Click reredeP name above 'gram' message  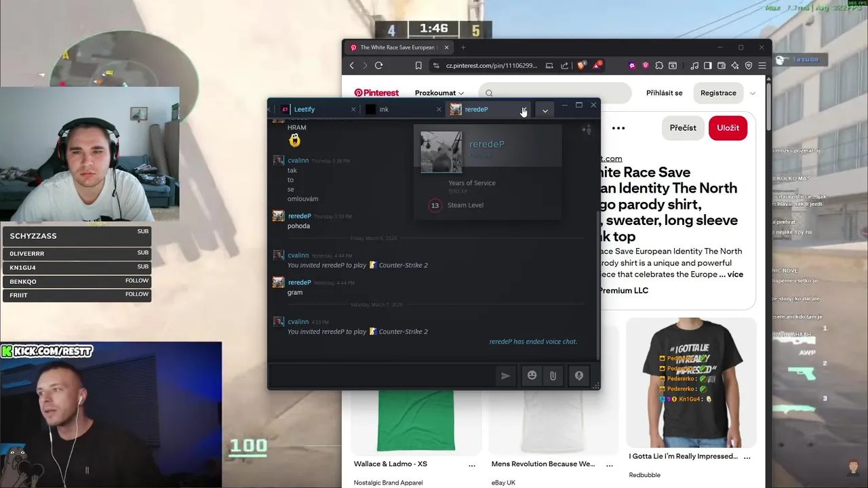[x=299, y=283]
